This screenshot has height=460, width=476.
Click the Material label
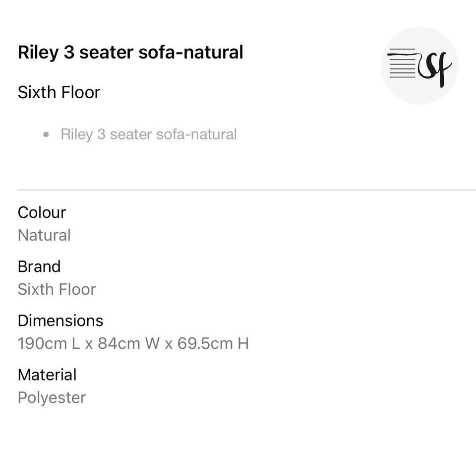pos(47,375)
